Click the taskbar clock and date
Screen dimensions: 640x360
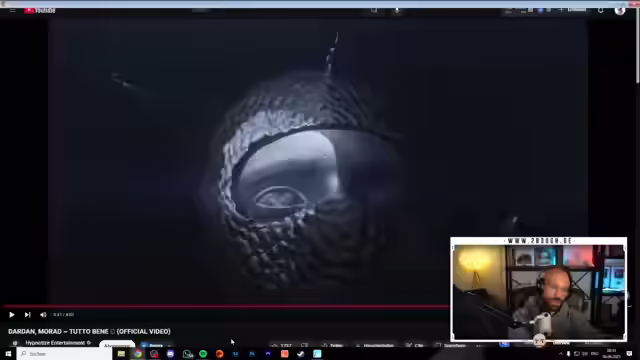[611, 353]
